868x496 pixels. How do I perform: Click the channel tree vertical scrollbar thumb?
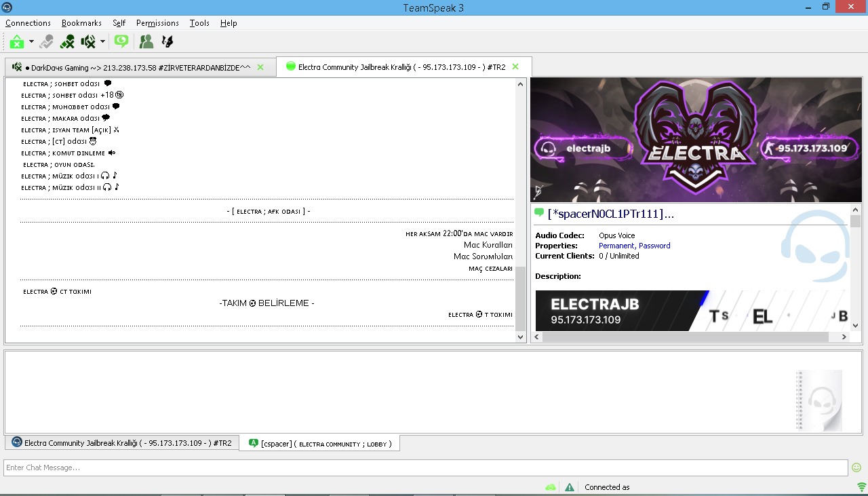pyautogui.click(x=521, y=299)
